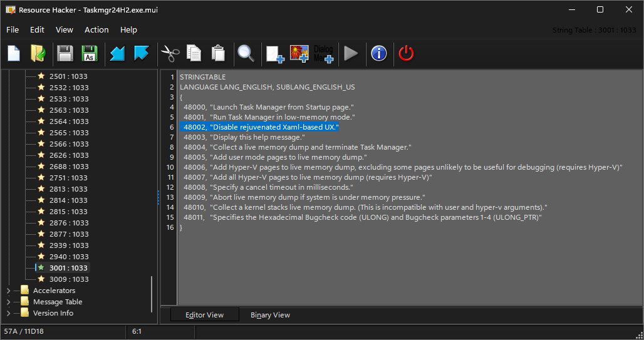Select string table 2626 : 1033
Screen dimensions: 644x340
(x=68, y=155)
